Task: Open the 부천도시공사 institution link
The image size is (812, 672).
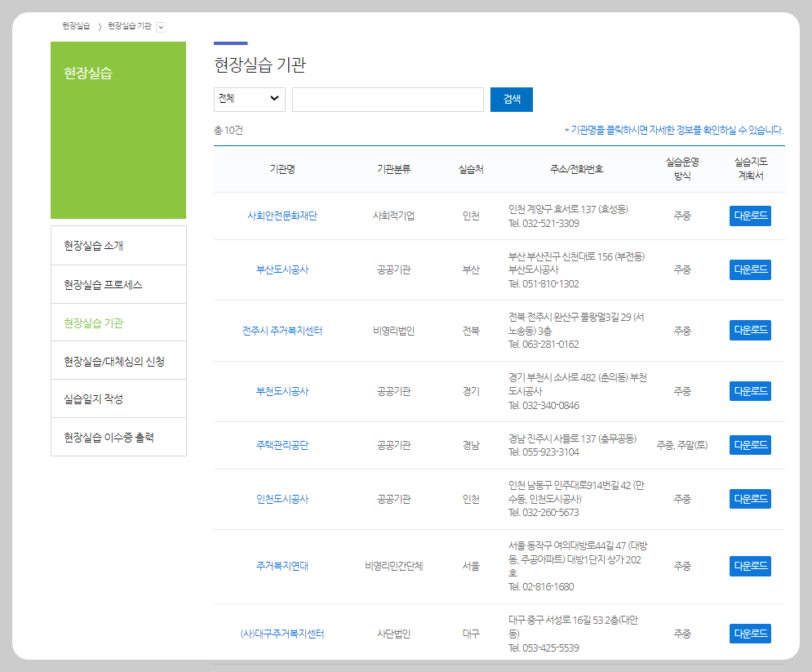Action: (282, 391)
